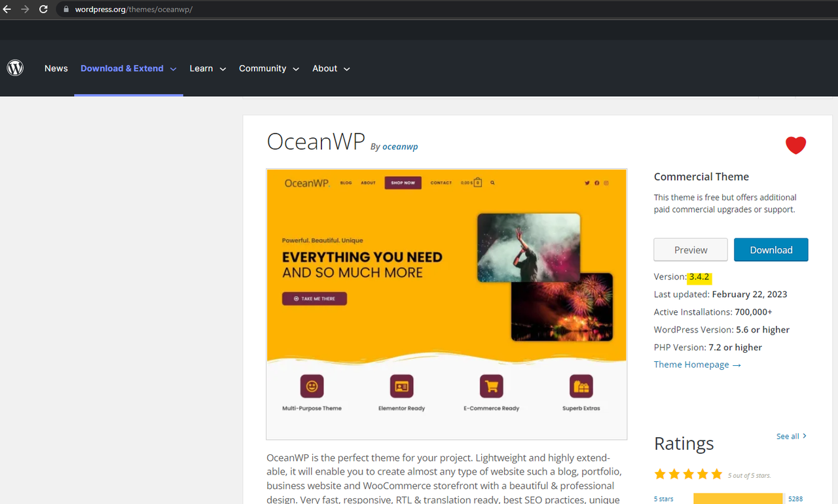Click the PHP Version 7.2 or higher text
The width and height of the screenshot is (838, 504).
coord(708,348)
